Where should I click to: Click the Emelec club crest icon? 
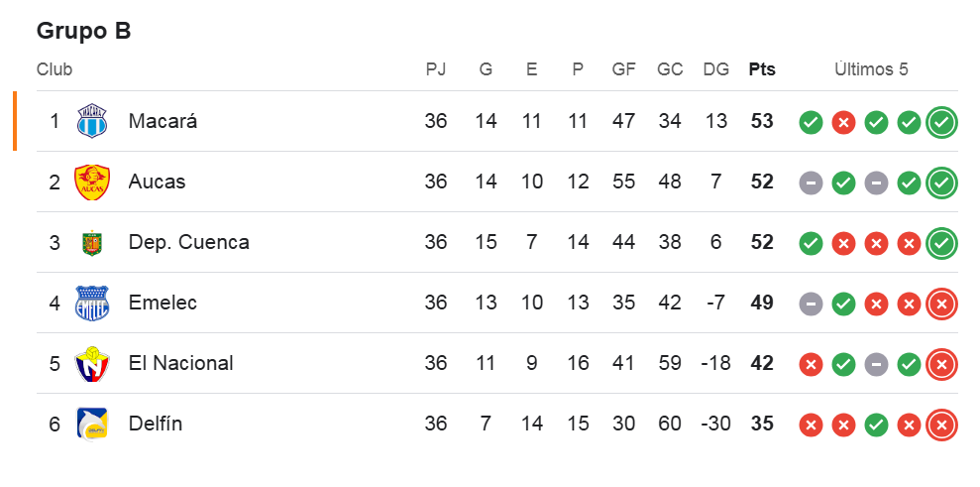[x=92, y=304]
